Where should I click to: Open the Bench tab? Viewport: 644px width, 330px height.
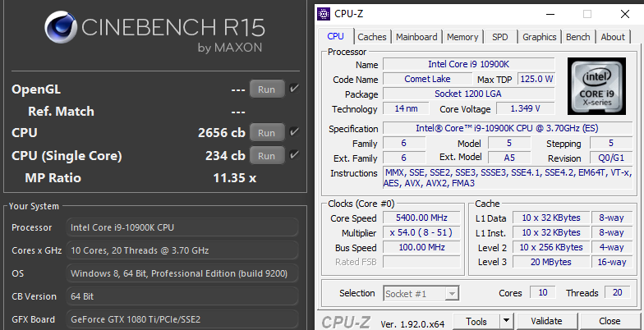578,37
